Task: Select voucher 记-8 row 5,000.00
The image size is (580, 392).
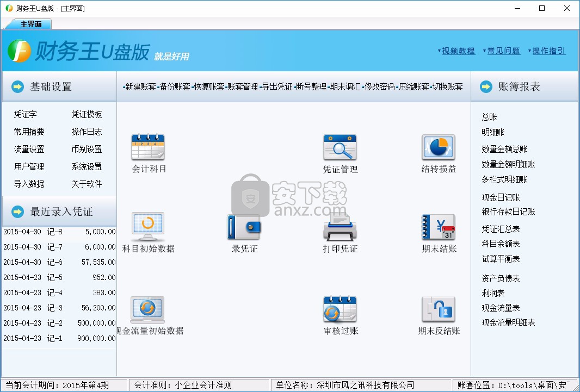Action: click(59, 232)
